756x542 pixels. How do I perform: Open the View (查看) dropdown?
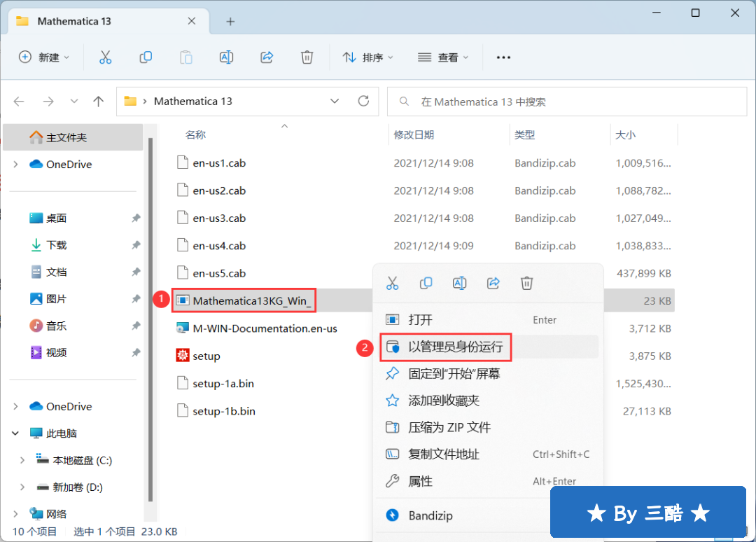pyautogui.click(x=442, y=57)
